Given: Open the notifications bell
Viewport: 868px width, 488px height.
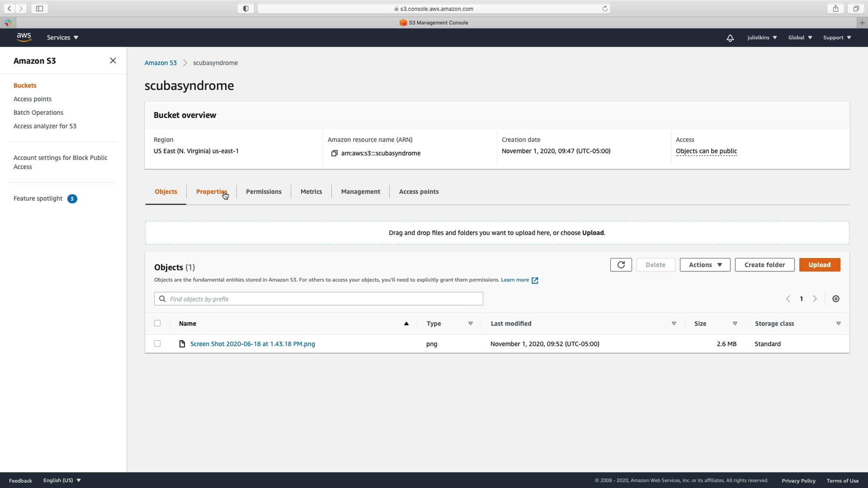Looking at the screenshot, I should (x=730, y=38).
